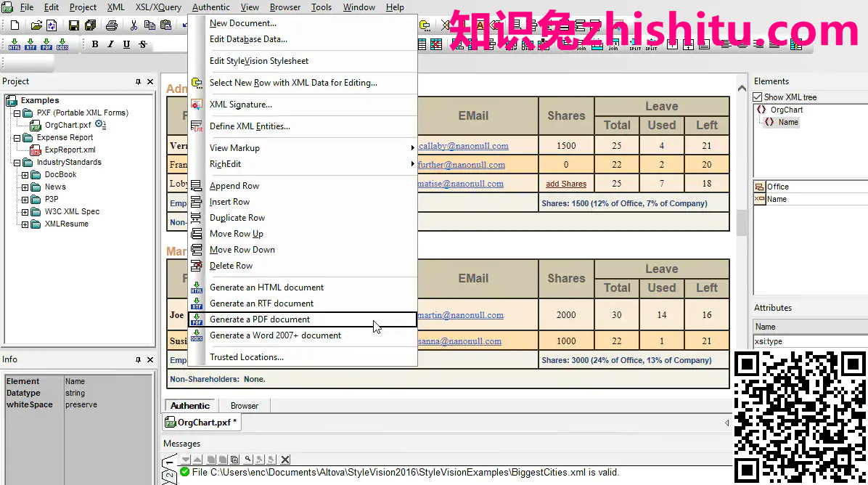Open the RichEdit submenu
The height and width of the screenshot is (485, 868).
(302, 164)
